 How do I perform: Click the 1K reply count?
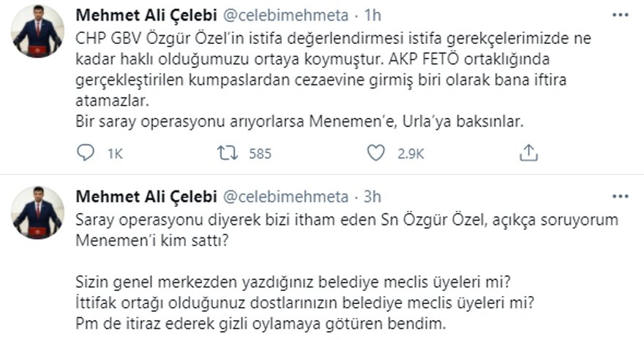(114, 154)
